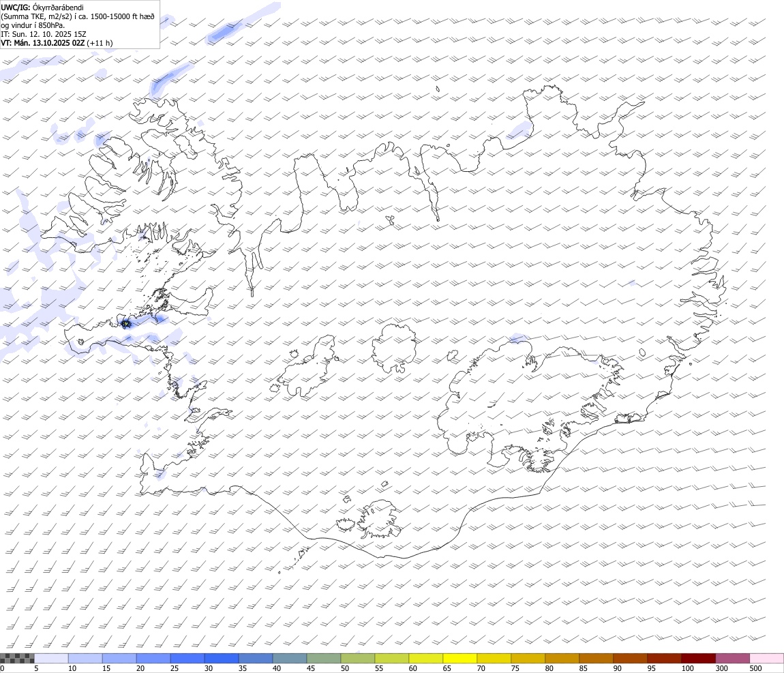Click the pale pink above-500 legend swatch
This screenshot has width=784, height=673.
pyautogui.click(x=766, y=658)
